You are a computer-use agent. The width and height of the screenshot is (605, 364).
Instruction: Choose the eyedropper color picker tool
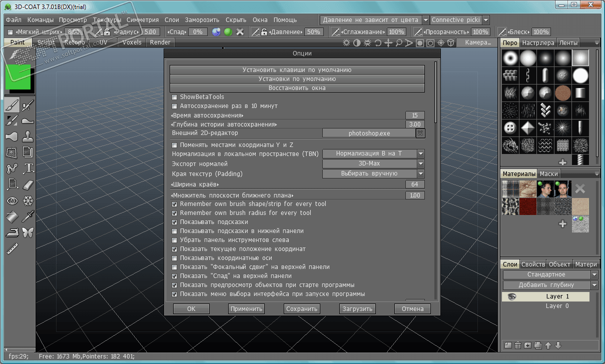[28, 216]
